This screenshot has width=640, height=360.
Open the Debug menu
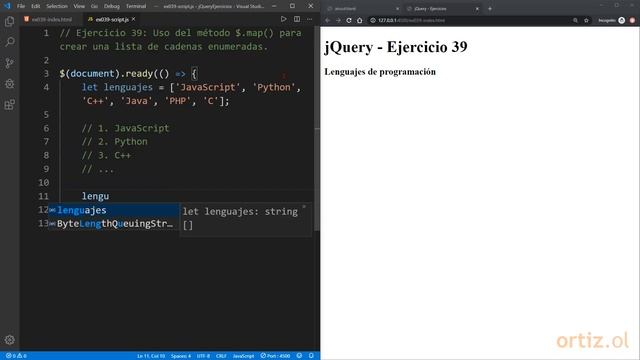click(x=112, y=6)
